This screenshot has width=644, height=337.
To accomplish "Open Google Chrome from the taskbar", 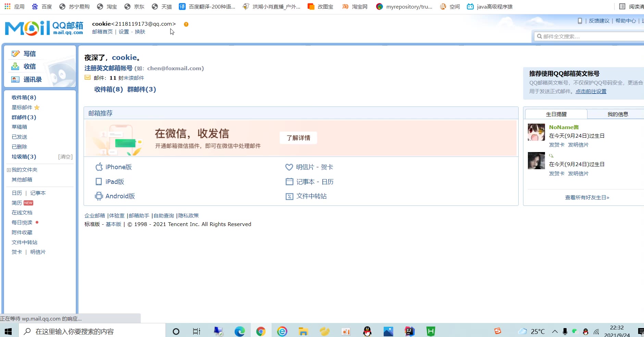I will click(261, 331).
